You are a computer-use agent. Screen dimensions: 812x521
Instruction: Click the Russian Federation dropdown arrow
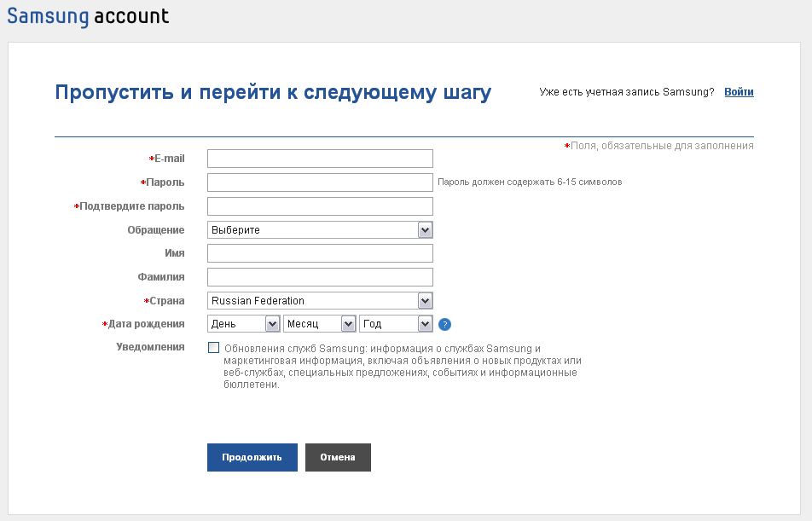click(x=425, y=300)
